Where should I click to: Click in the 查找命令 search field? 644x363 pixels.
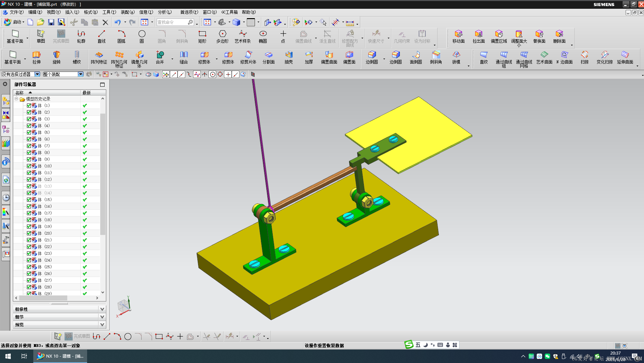pos(172,22)
